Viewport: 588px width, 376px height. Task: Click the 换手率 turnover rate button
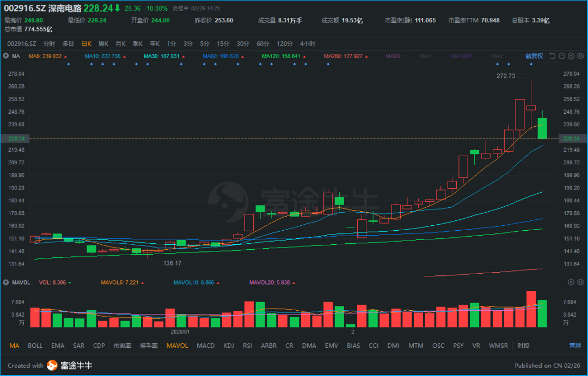149,345
